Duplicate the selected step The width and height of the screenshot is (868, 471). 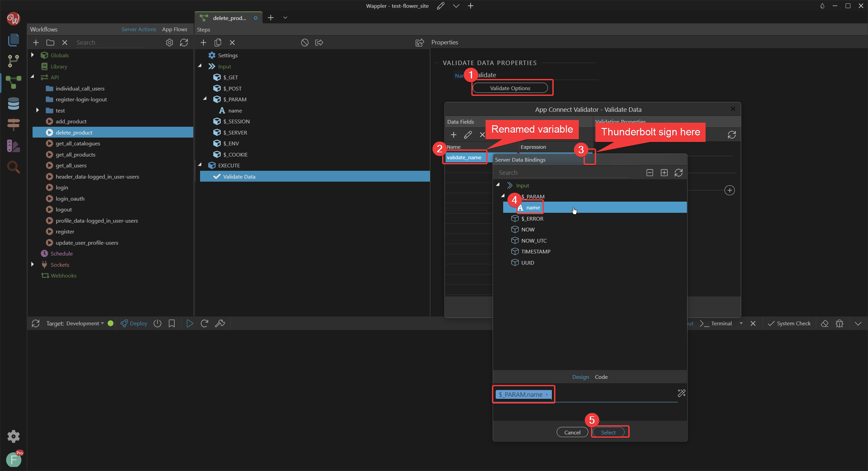[218, 42]
